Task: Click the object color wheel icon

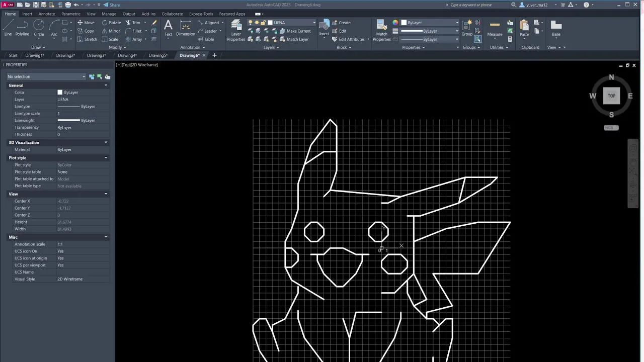Action: (395, 23)
